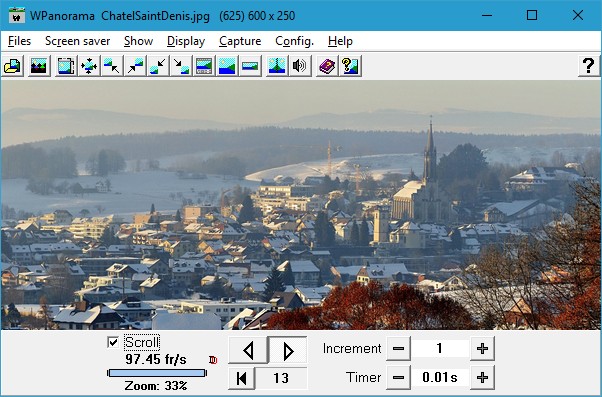This screenshot has height=397, width=602.
Task: Click the move picture to lower-left icon
Action: point(158,66)
